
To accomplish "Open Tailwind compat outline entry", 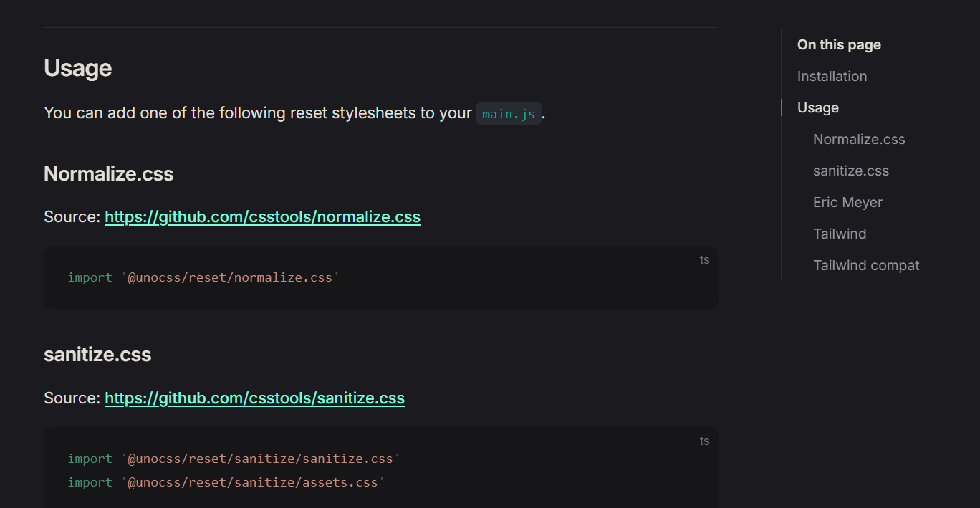I will coord(866,265).
